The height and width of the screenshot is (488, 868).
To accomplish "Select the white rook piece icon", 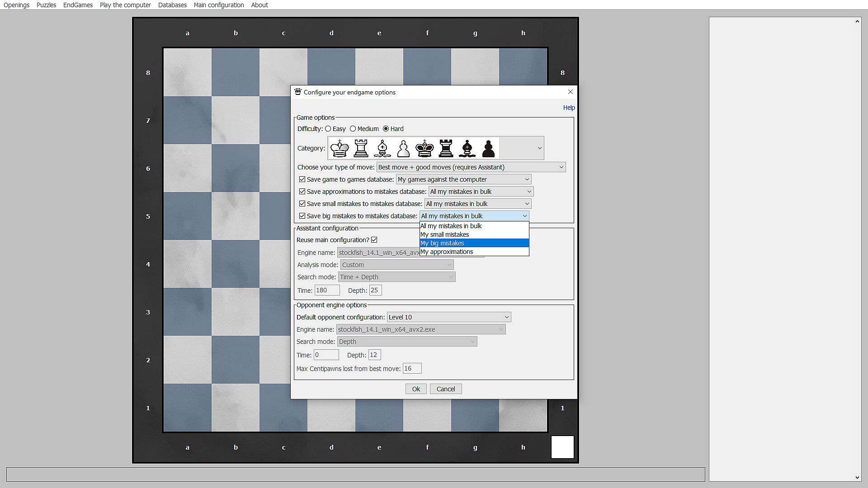I will click(x=361, y=148).
